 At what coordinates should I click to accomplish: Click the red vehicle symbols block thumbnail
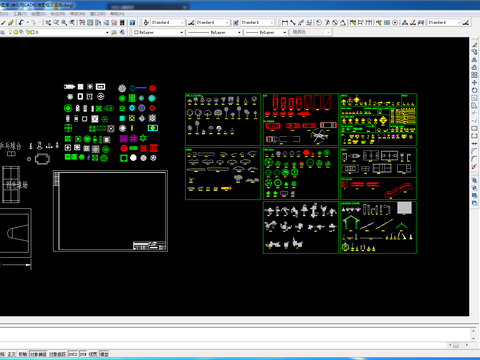301,119
